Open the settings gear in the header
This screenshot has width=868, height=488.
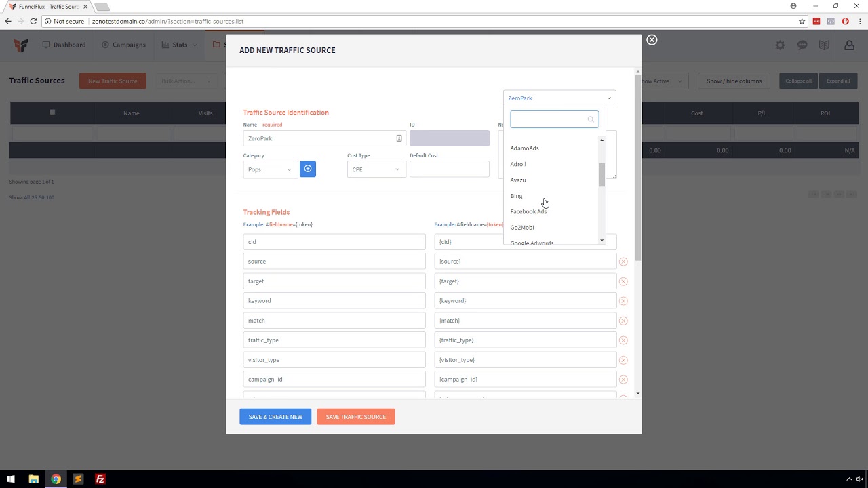781,45
